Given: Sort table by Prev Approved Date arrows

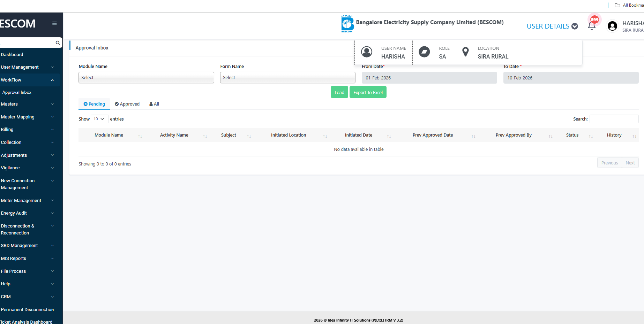Looking at the screenshot, I should [x=473, y=136].
